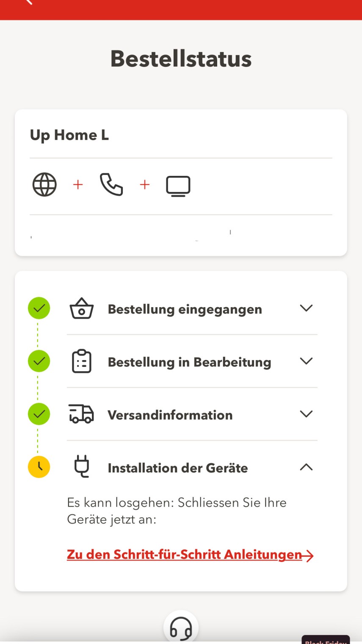Tap the Versandinformation label
The image size is (362, 644).
[x=170, y=415]
